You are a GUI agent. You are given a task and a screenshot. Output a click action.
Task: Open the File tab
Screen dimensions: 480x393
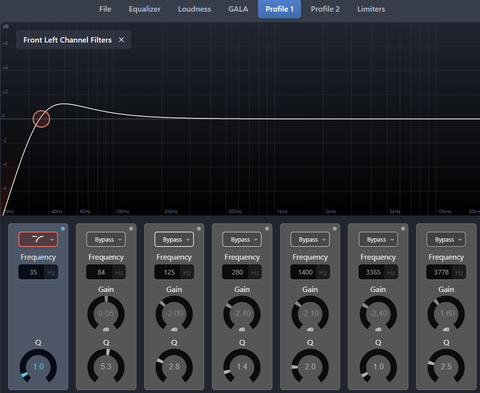(105, 9)
